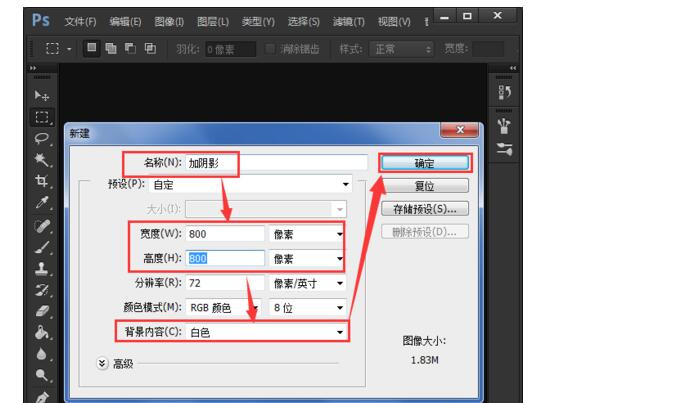Click the 存储预设(S)... button
The height and width of the screenshot is (403, 673).
pos(425,209)
